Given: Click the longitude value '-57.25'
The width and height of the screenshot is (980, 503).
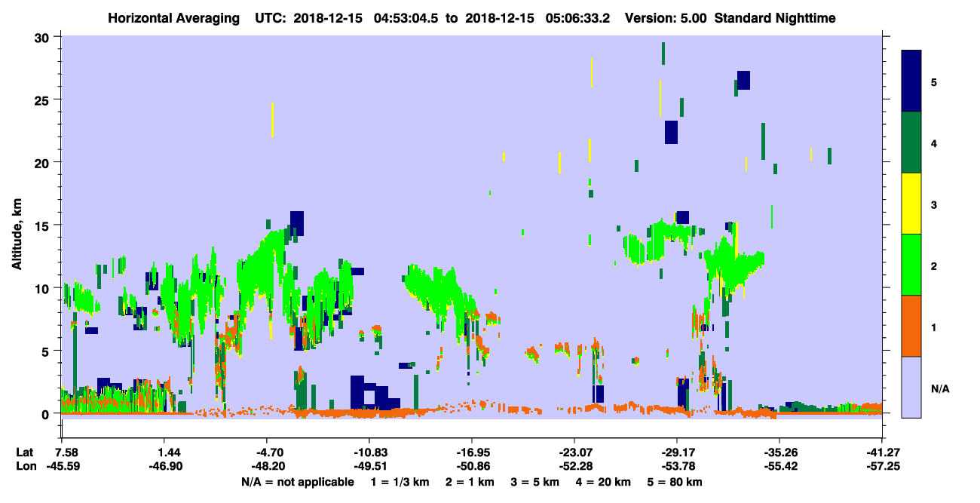Looking at the screenshot, I should (x=882, y=467).
